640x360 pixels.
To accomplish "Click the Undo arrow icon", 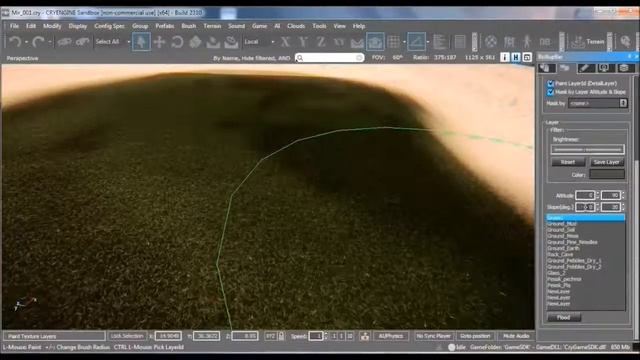I will 16,42.
